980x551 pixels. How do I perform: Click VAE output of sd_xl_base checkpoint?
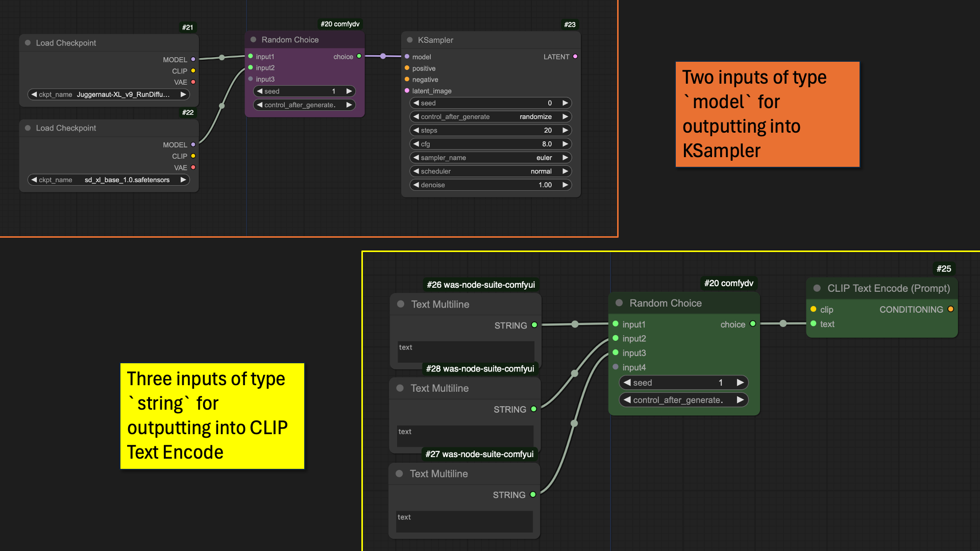pyautogui.click(x=193, y=167)
